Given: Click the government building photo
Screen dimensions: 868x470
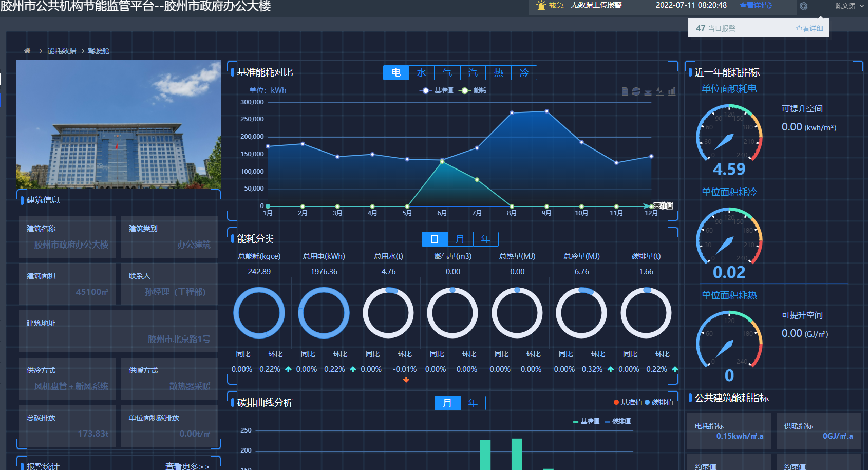Looking at the screenshot, I should pyautogui.click(x=119, y=124).
